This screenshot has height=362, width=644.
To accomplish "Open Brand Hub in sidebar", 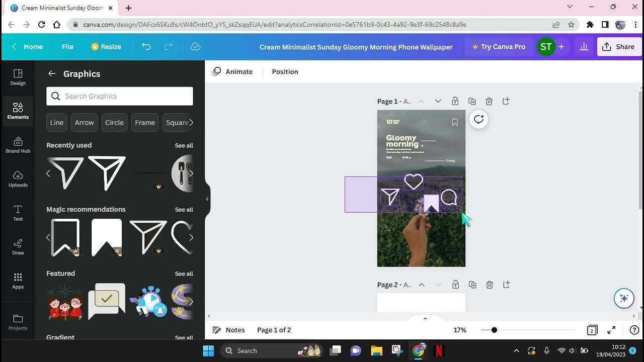I will pyautogui.click(x=18, y=145).
